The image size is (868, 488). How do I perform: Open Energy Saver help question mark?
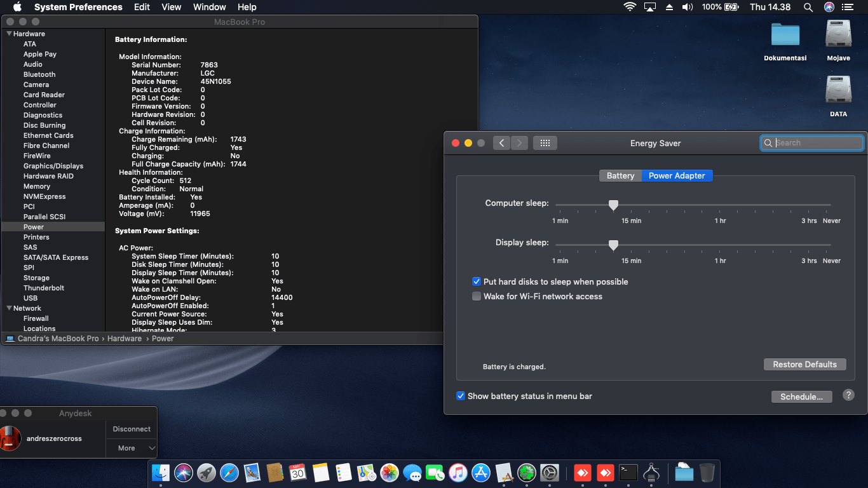tap(848, 395)
